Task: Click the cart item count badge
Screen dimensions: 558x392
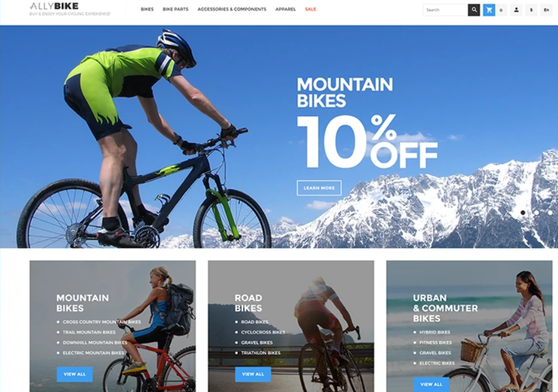Action: pos(501,10)
